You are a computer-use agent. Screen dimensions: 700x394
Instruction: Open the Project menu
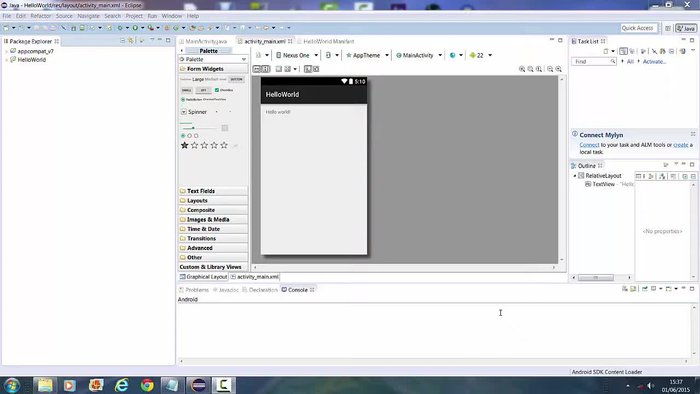point(134,16)
